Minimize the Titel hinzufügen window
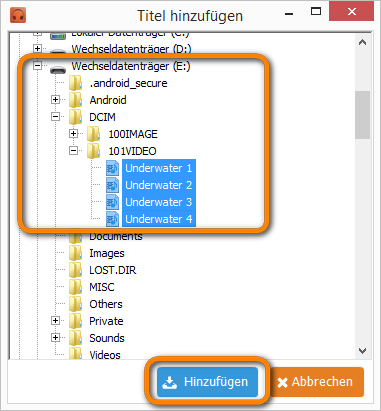The width and height of the screenshot is (381, 411). pyautogui.click(x=289, y=13)
